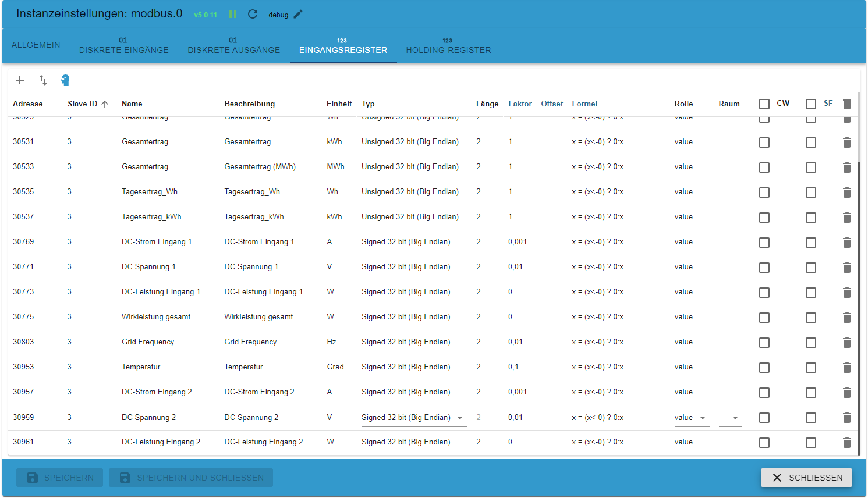Edit the debug log level pencil

pos(298,14)
